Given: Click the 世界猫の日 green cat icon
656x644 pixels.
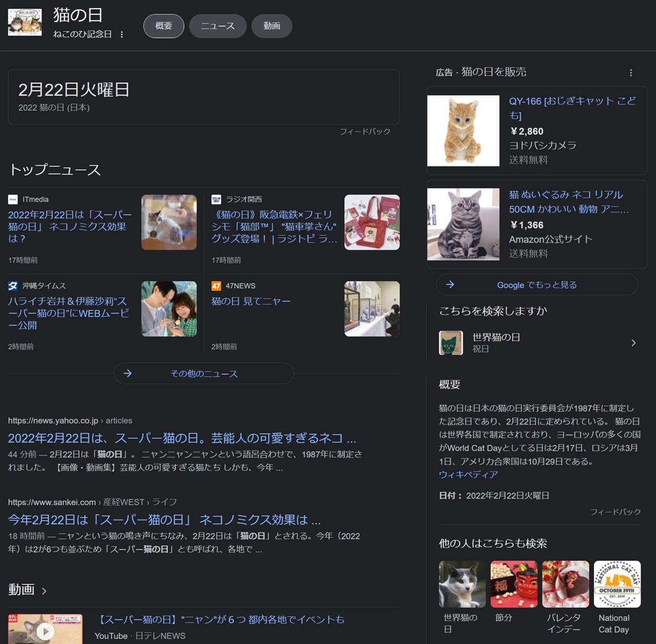Looking at the screenshot, I should tap(451, 343).
